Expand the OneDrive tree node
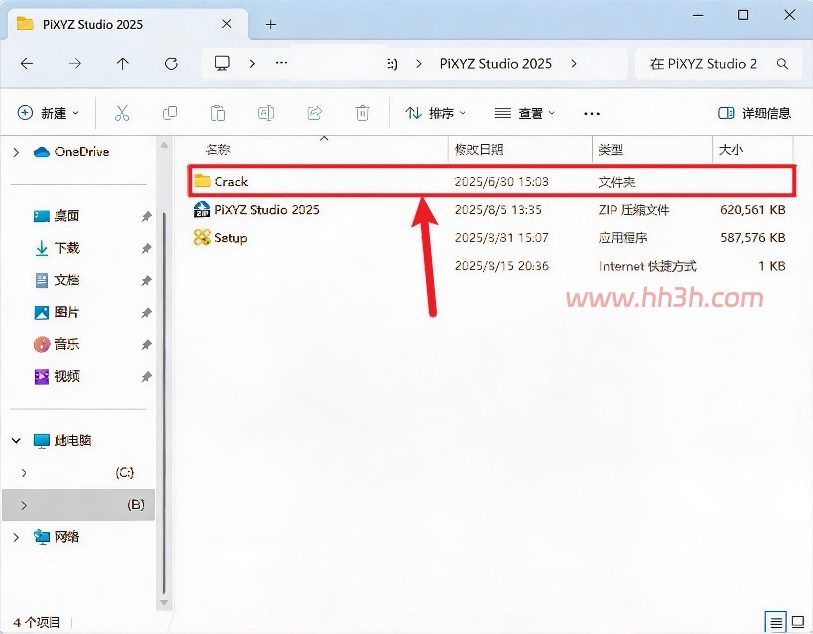813x634 pixels. pyautogui.click(x=16, y=152)
